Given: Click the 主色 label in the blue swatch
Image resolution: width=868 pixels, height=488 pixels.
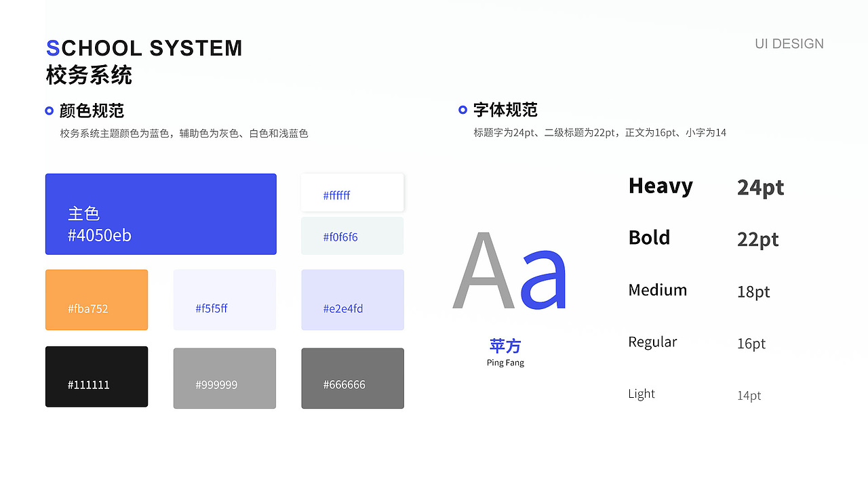Looking at the screenshot, I should point(83,213).
